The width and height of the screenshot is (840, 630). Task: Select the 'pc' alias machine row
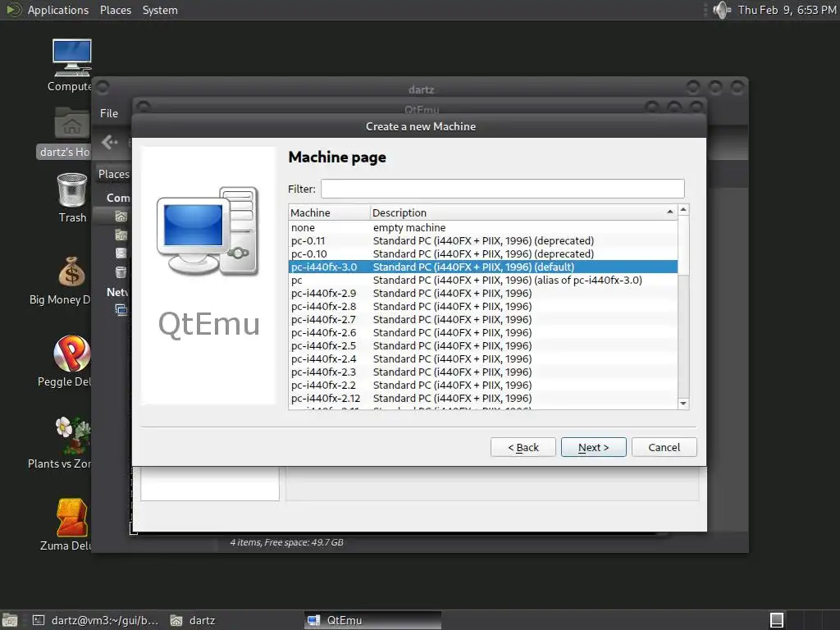click(482, 281)
